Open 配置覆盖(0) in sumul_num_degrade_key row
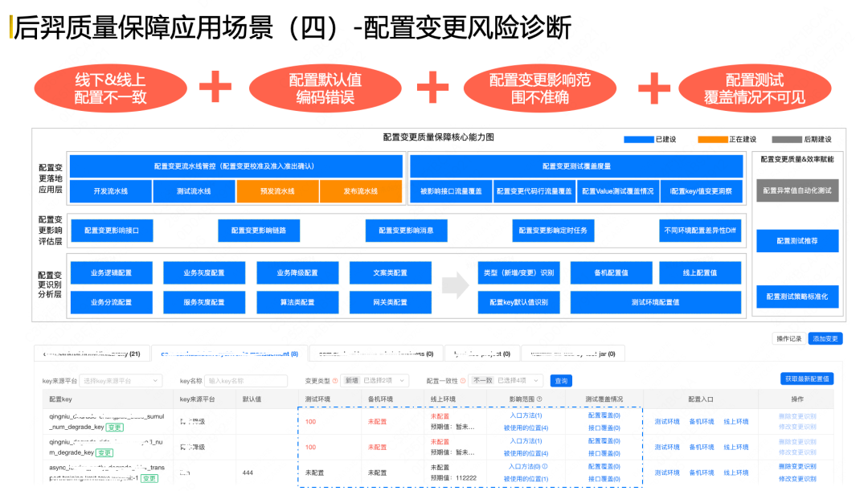Viewport: 868px width, 491px height. pyautogui.click(x=604, y=415)
